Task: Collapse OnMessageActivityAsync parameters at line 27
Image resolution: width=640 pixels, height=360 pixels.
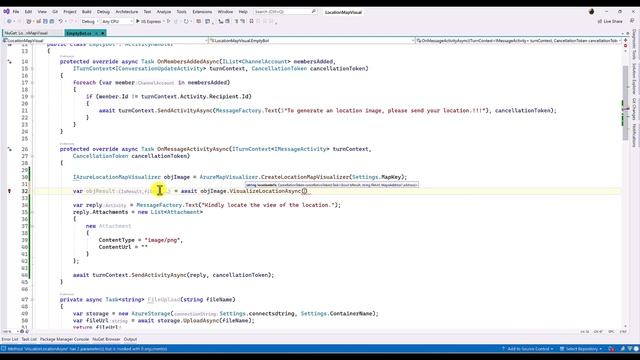Action: (32, 156)
